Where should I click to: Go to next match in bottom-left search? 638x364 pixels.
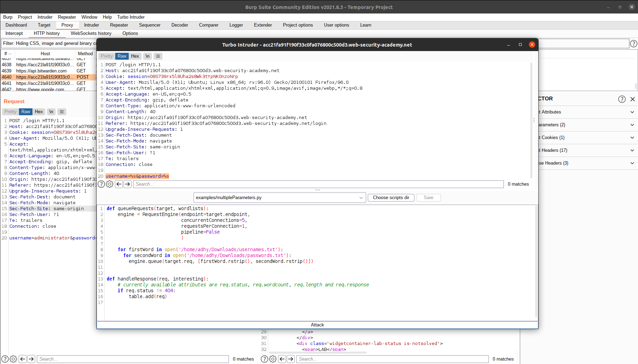(x=31, y=359)
